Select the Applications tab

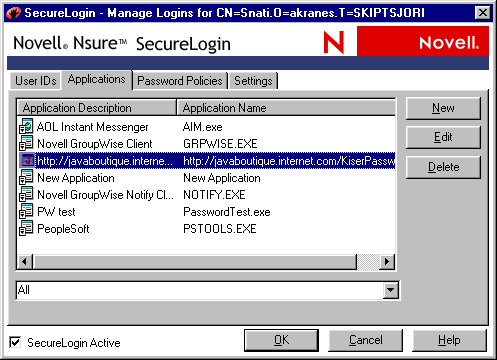pos(97,80)
